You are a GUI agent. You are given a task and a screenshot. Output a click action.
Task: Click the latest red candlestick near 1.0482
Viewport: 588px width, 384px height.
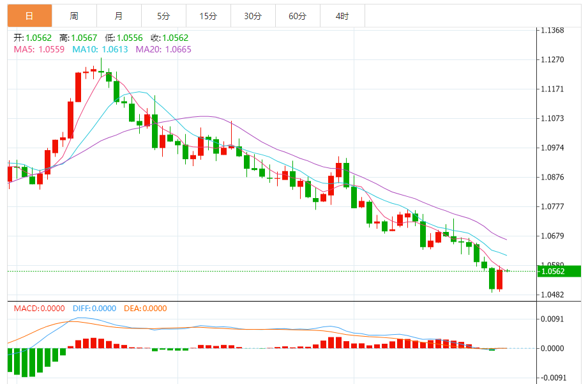tap(499, 279)
